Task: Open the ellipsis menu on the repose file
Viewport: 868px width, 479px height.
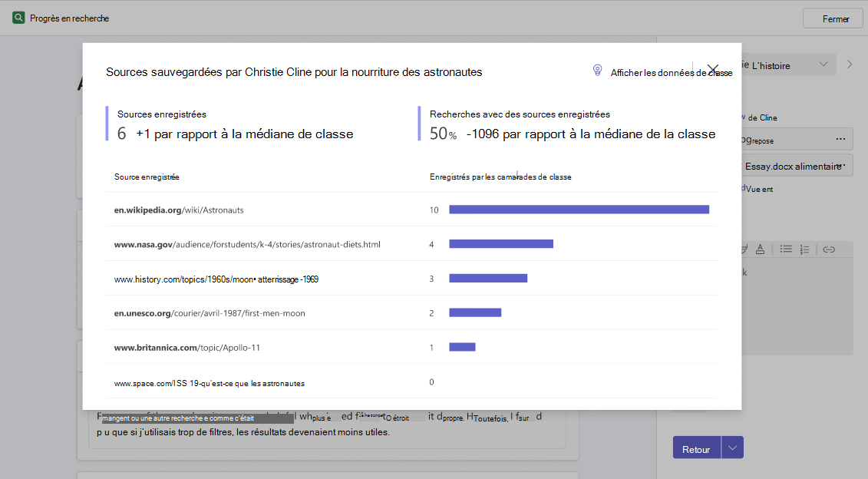Action: coord(840,139)
